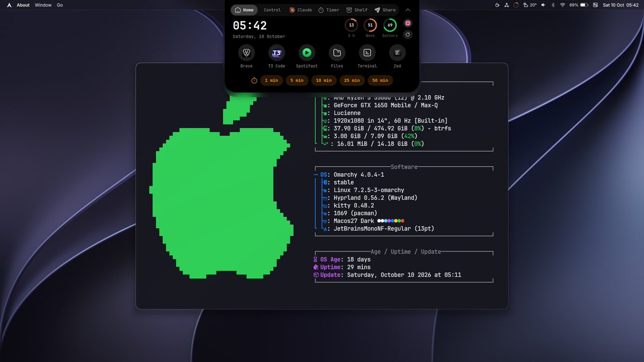Viewport: 644px width, 362px height.
Task: Collapse the panel with the up chevron
Action: (407, 10)
